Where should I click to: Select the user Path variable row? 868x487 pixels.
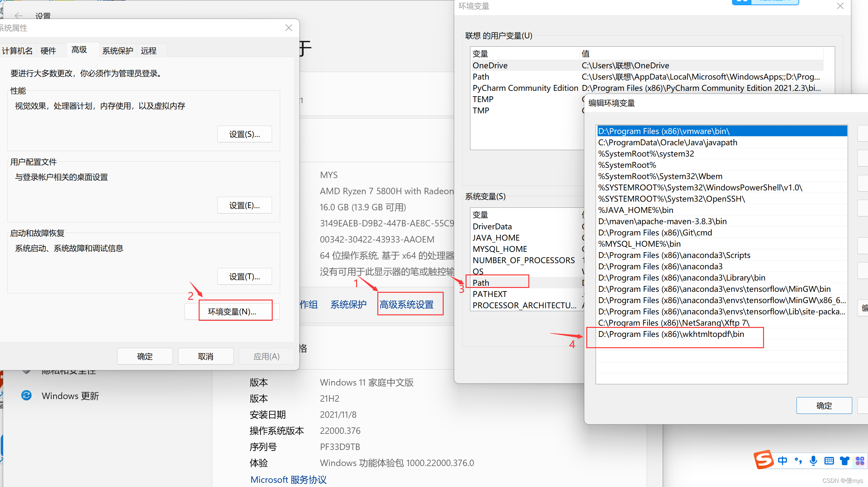[646, 77]
